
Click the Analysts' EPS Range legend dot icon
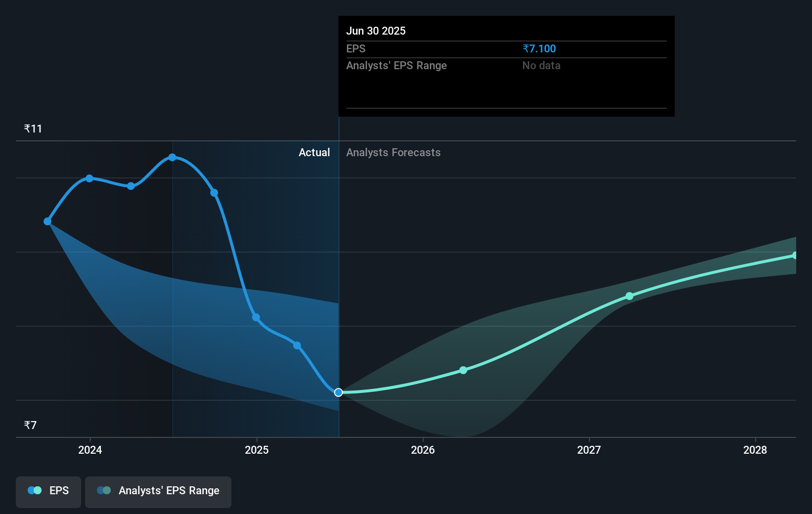pos(104,490)
